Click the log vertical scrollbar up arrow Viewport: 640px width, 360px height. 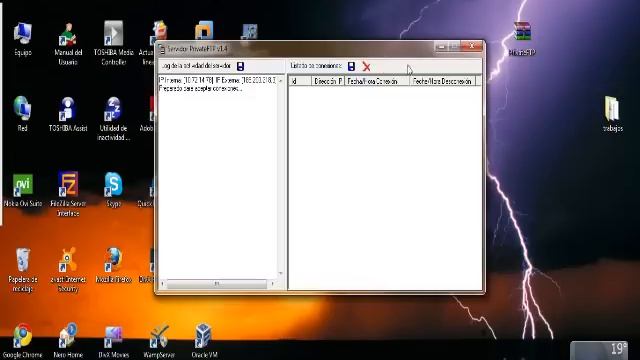[280, 80]
